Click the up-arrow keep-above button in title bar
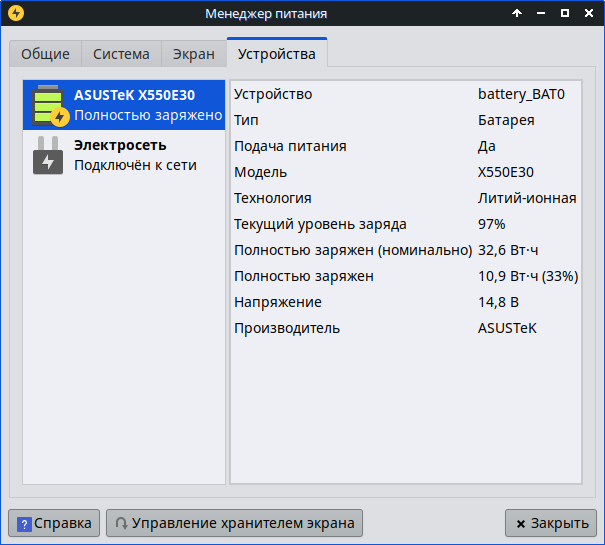Screen dimensions: 605x545 [x=517, y=14]
